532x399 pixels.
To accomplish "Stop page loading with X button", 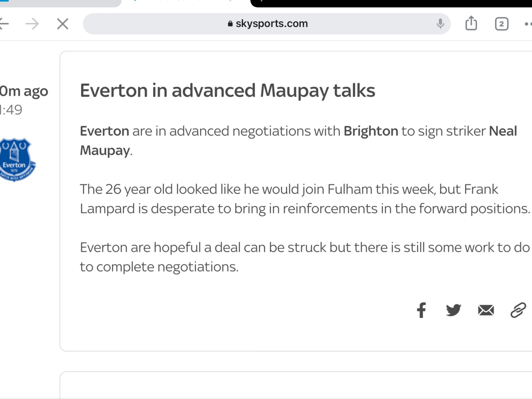I will pos(63,24).
